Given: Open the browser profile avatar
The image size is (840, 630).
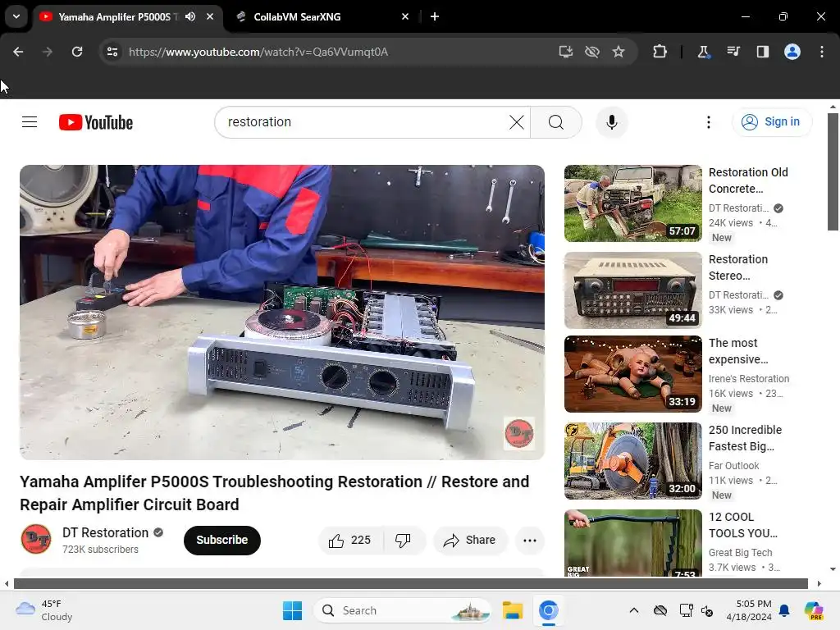Looking at the screenshot, I should (792, 52).
